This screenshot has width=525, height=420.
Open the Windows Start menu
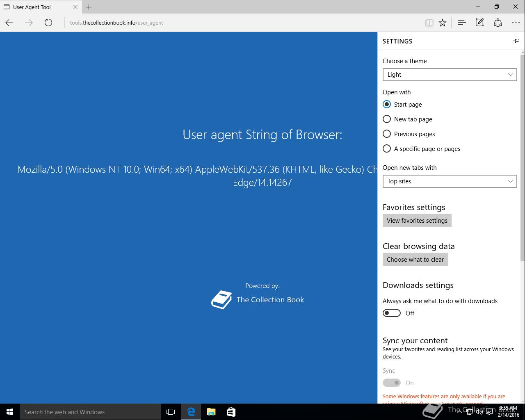click(10, 412)
